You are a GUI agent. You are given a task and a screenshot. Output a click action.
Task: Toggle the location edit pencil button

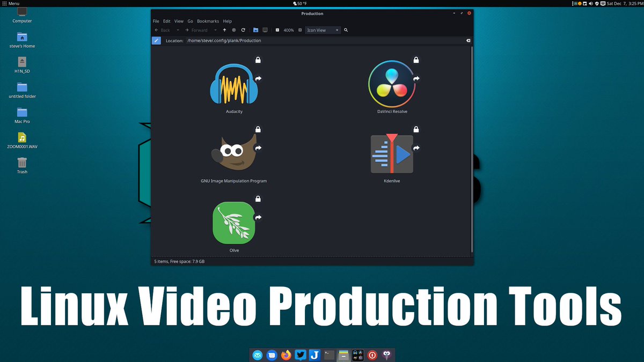tap(156, 40)
